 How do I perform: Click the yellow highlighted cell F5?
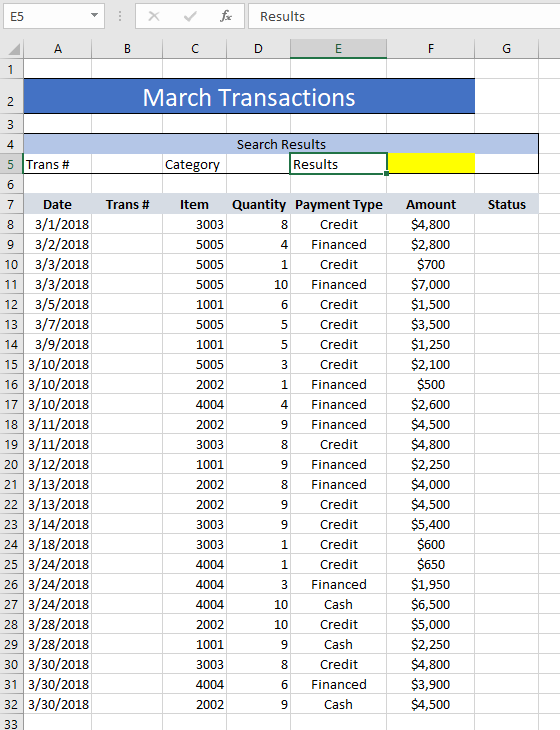click(431, 163)
